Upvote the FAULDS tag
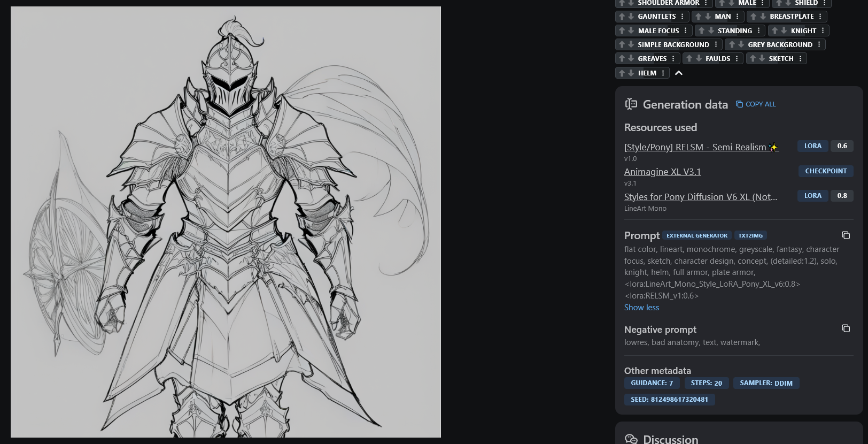The width and height of the screenshot is (868, 444). [689, 58]
